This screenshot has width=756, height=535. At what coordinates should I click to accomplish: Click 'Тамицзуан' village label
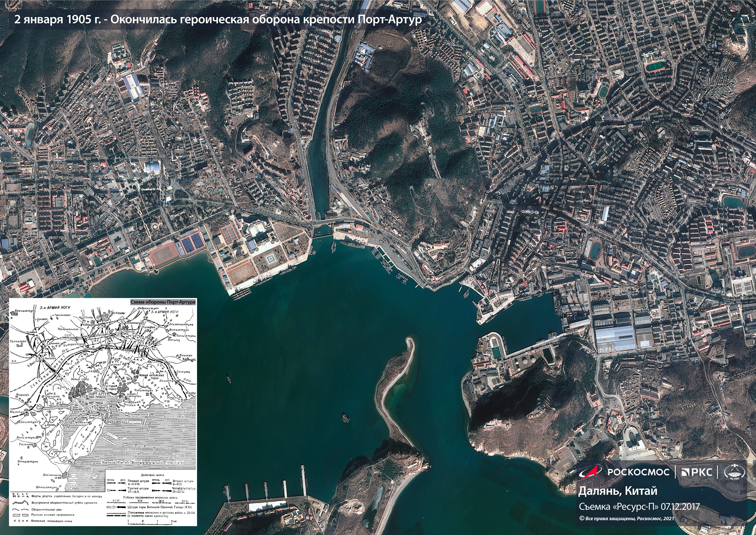click(18, 342)
